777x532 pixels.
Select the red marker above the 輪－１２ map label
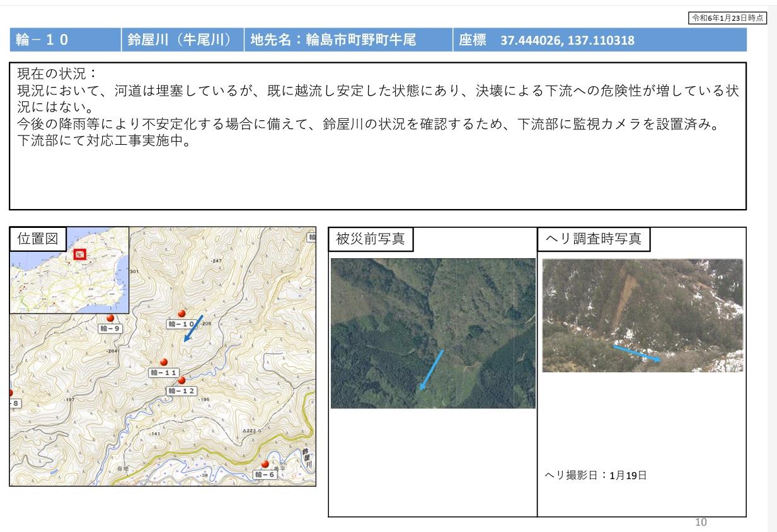pyautogui.click(x=181, y=380)
